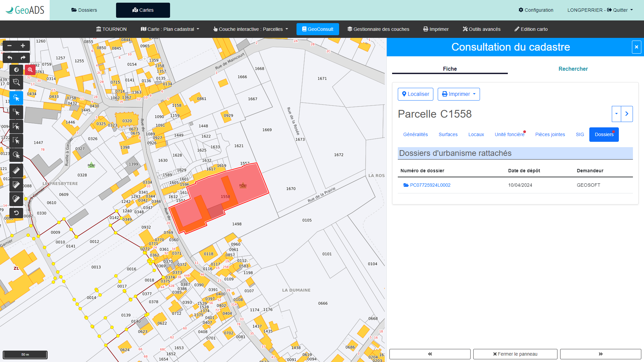Select the Généralités tab
This screenshot has width=644, height=362.
tap(415, 134)
